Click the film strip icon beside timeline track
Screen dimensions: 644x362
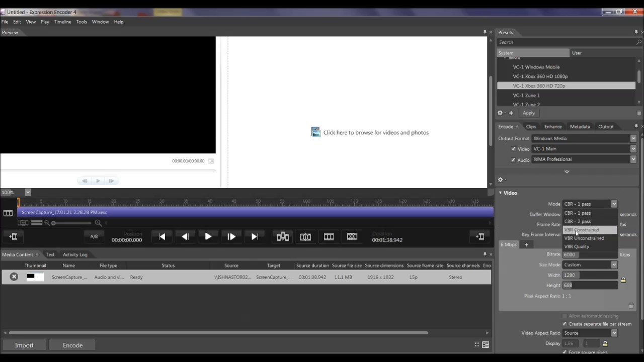pyautogui.click(x=8, y=213)
